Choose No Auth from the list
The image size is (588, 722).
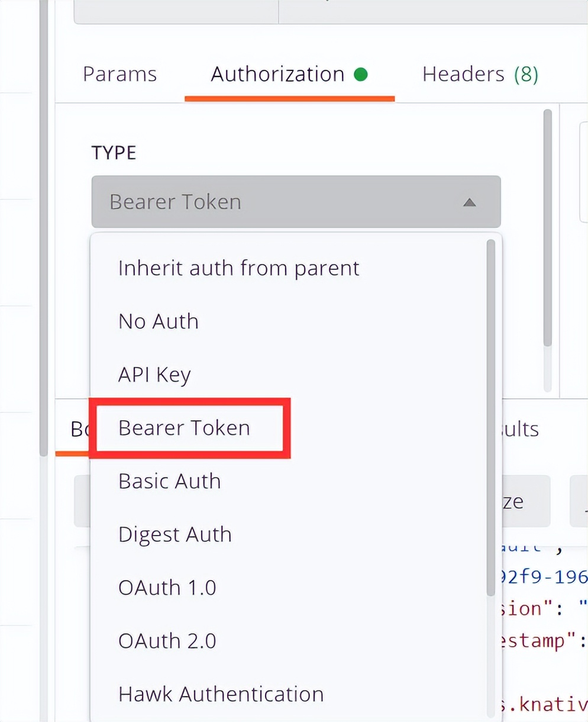(x=159, y=321)
